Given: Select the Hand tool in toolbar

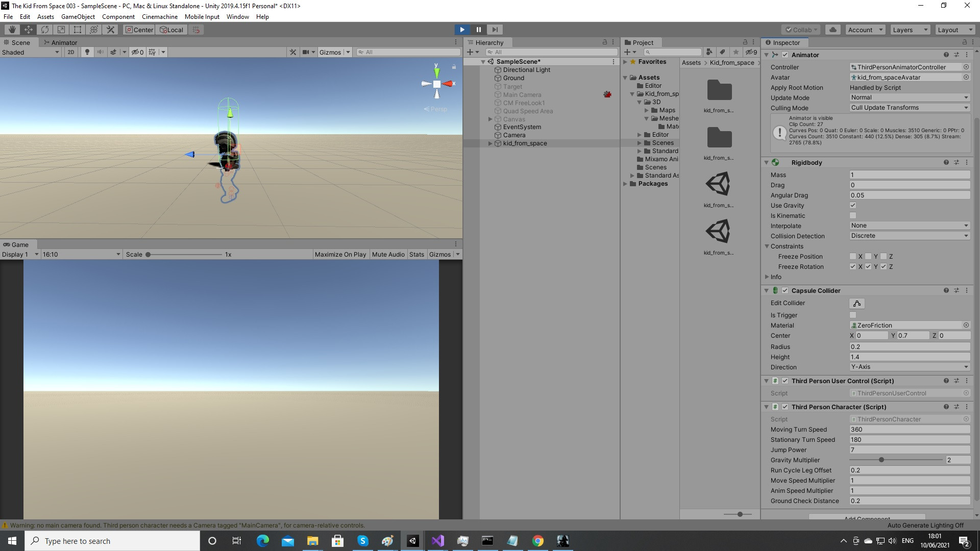Looking at the screenshot, I should point(12,30).
